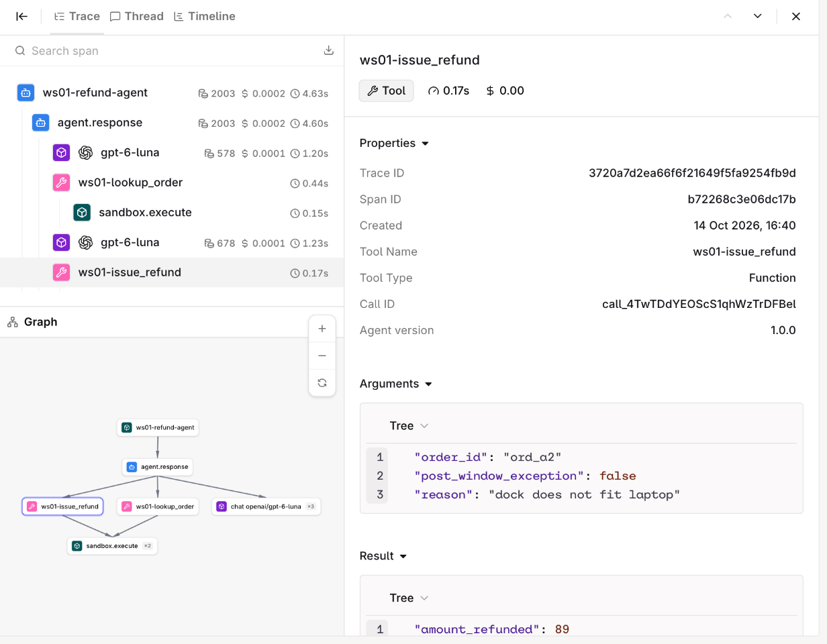Click the ws01-issue_refund graph node

coord(62,506)
